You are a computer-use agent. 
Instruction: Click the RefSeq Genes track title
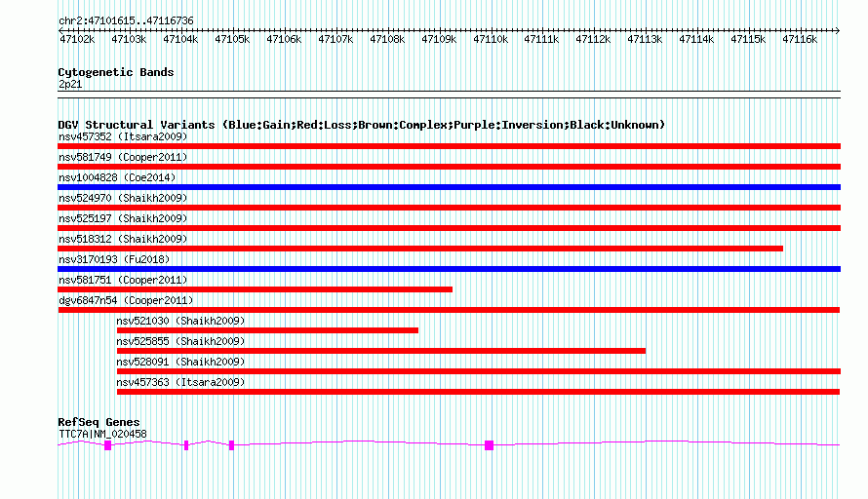99,422
